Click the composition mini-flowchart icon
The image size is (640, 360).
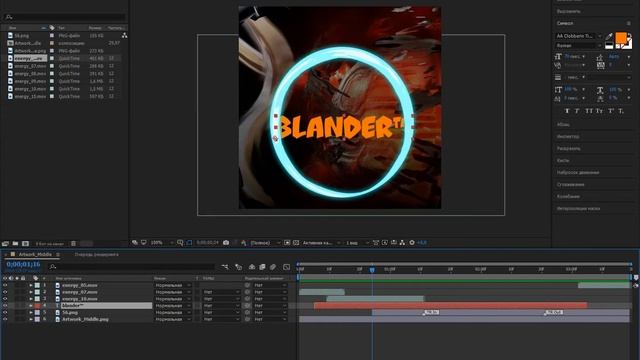(x=225, y=267)
